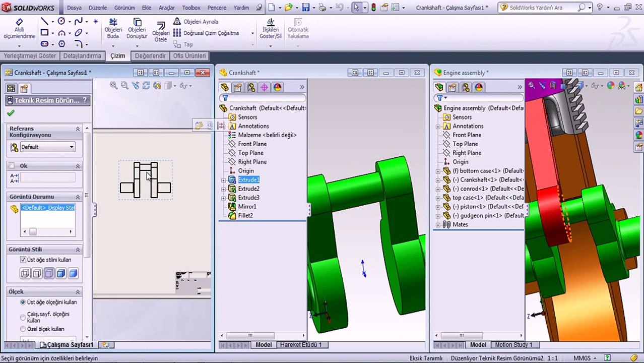Viewport: 644px width, 363px height.
Task: Click Objeleri Aynala mirror entities
Action: click(196, 22)
